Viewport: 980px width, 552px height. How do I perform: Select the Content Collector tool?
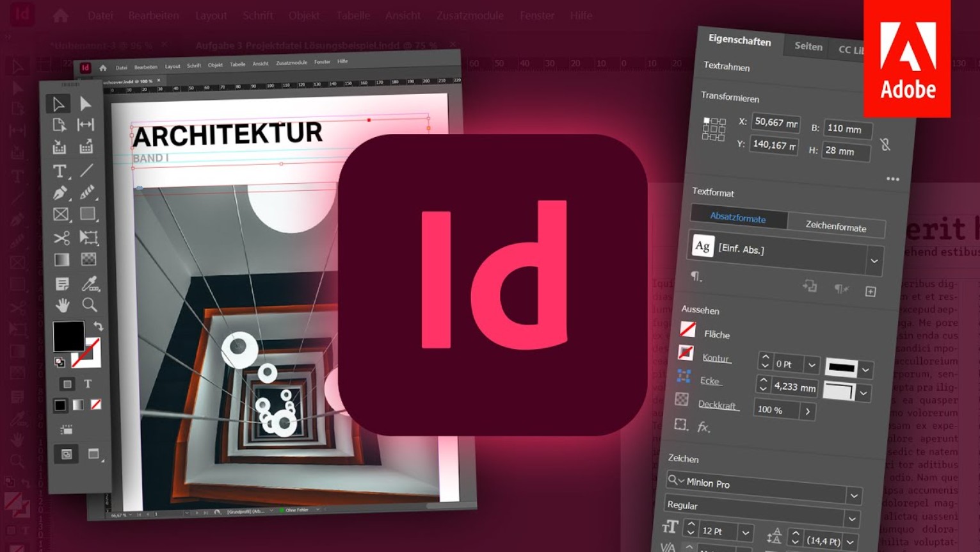[59, 147]
